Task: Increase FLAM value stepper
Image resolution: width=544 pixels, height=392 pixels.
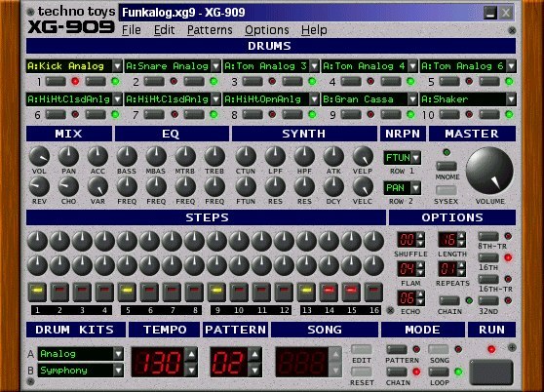Action: (420, 265)
